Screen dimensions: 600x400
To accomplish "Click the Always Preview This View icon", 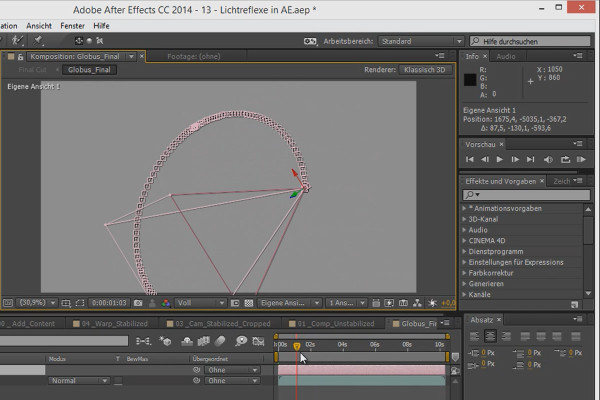I will click(7, 303).
